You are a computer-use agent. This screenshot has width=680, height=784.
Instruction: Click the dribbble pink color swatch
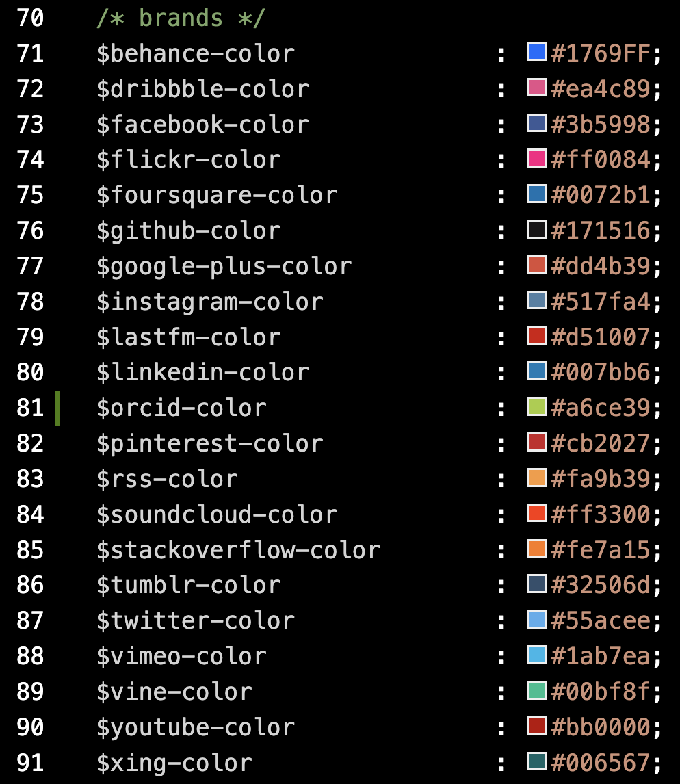point(537,88)
